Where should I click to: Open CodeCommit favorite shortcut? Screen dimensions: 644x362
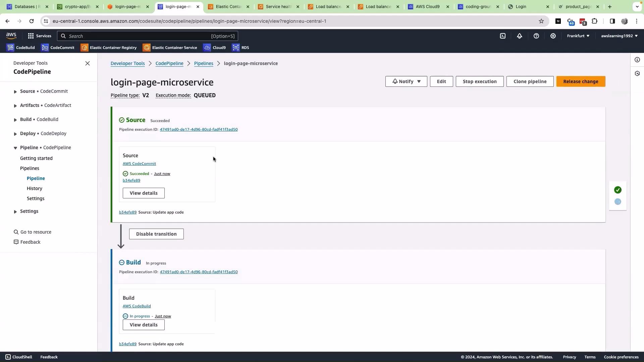tap(58, 48)
